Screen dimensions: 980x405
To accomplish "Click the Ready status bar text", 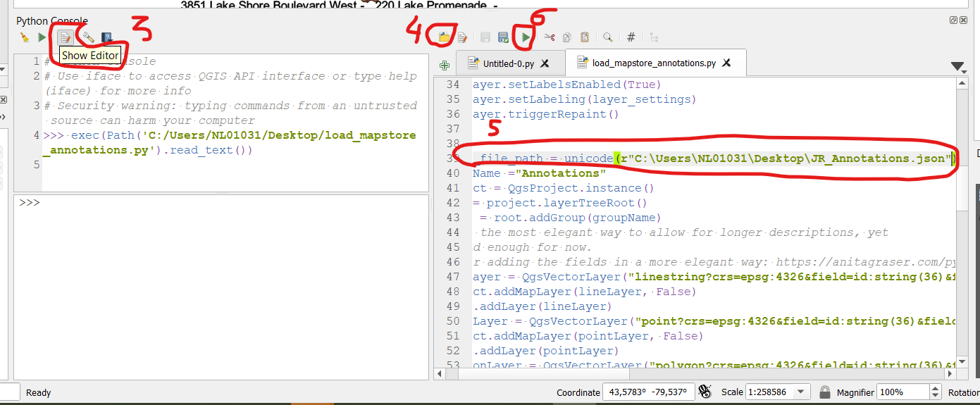I will (x=39, y=392).
